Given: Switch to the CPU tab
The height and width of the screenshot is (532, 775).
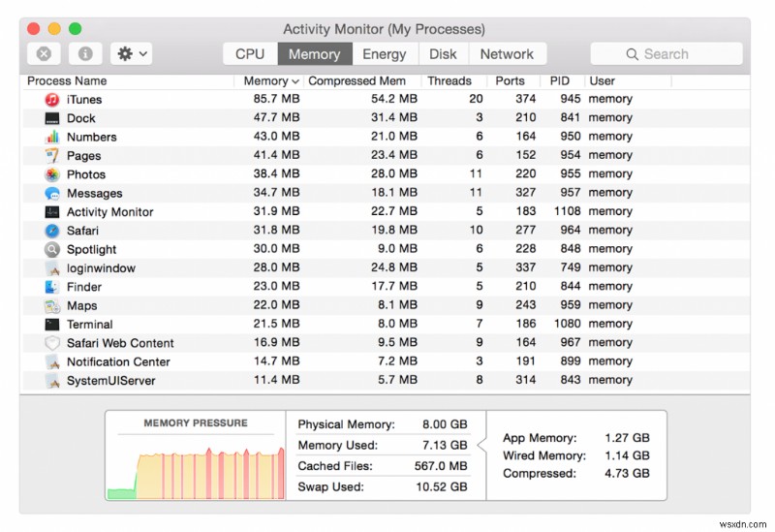Looking at the screenshot, I should (x=250, y=54).
